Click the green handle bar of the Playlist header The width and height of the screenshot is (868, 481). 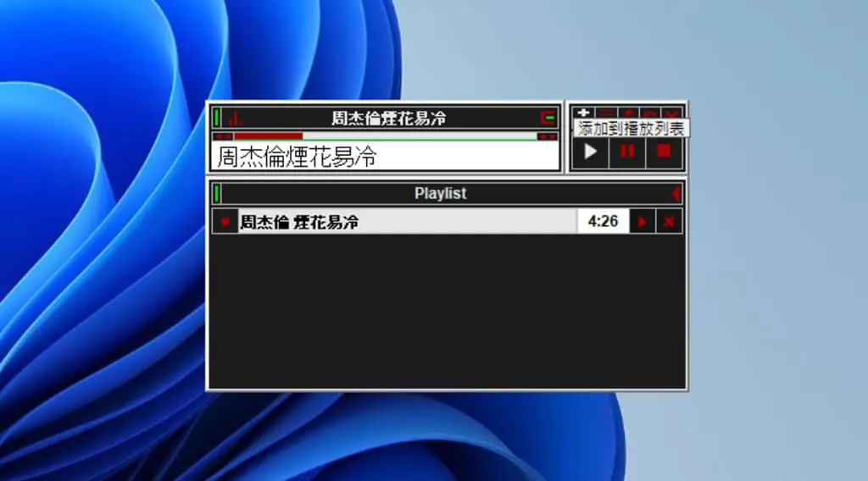point(217,194)
